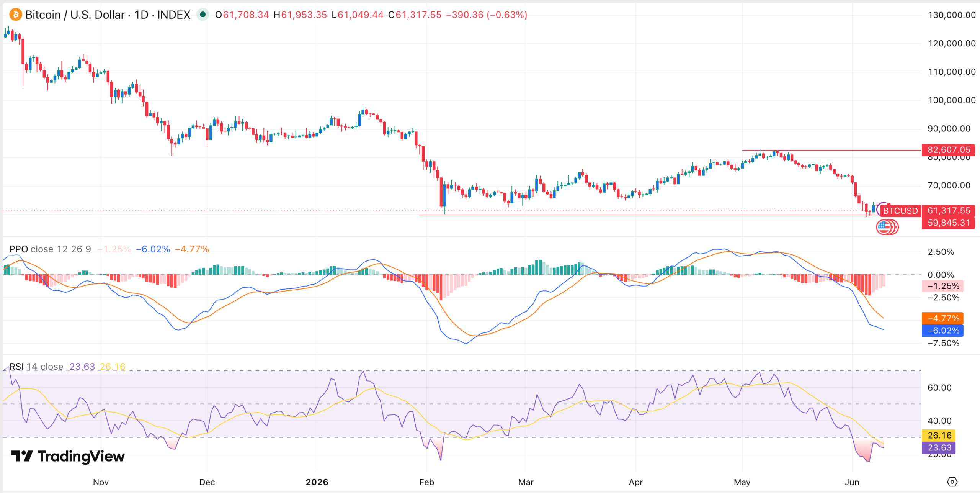Viewport: 980px width, 493px height.
Task: Click the 120,000.00 price axis label
Action: coord(952,43)
